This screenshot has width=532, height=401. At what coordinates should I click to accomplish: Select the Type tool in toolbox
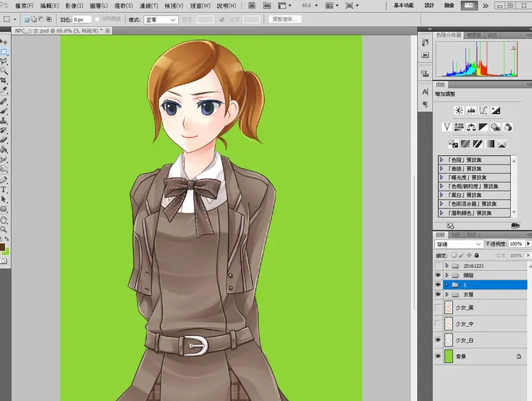coord(4,190)
